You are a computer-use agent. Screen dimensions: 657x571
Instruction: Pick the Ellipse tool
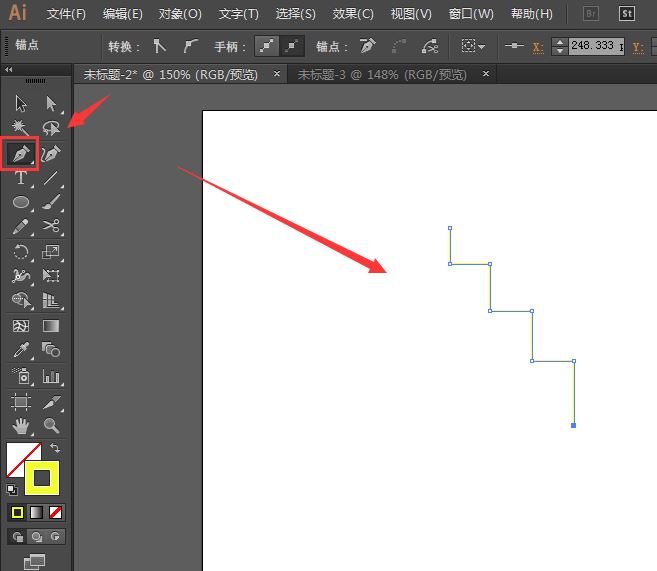click(x=21, y=202)
